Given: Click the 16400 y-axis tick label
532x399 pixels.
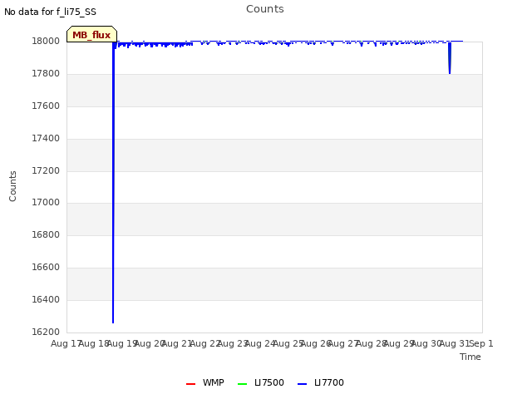Looking at the screenshot, I should tap(46, 299).
